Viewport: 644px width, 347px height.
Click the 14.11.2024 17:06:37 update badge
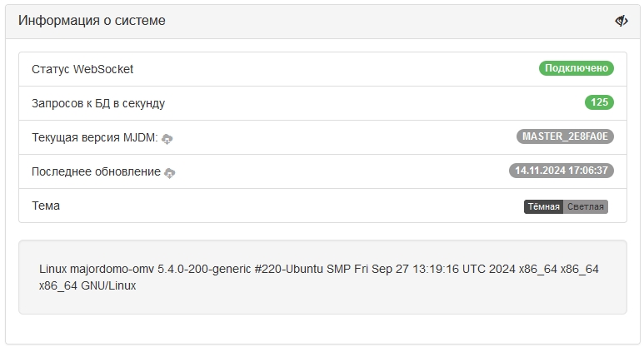click(x=561, y=171)
